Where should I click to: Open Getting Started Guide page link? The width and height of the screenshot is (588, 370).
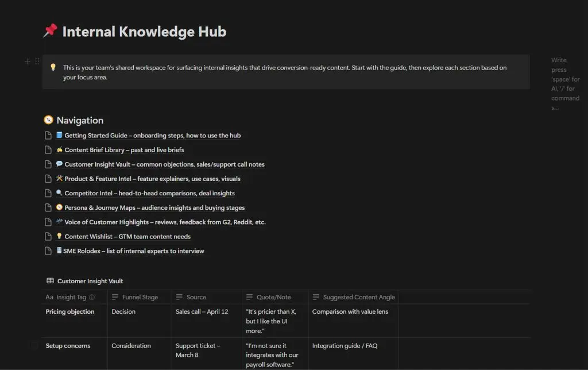152,136
